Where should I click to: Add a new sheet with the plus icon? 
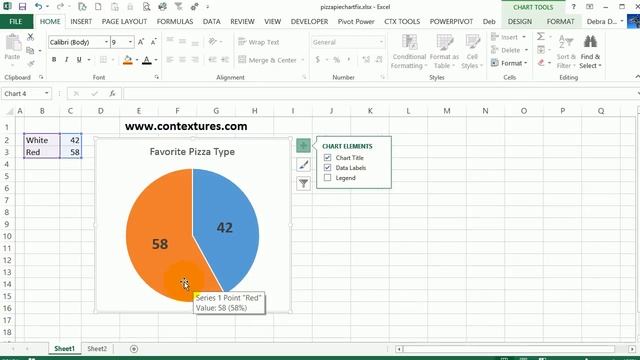[x=134, y=349]
